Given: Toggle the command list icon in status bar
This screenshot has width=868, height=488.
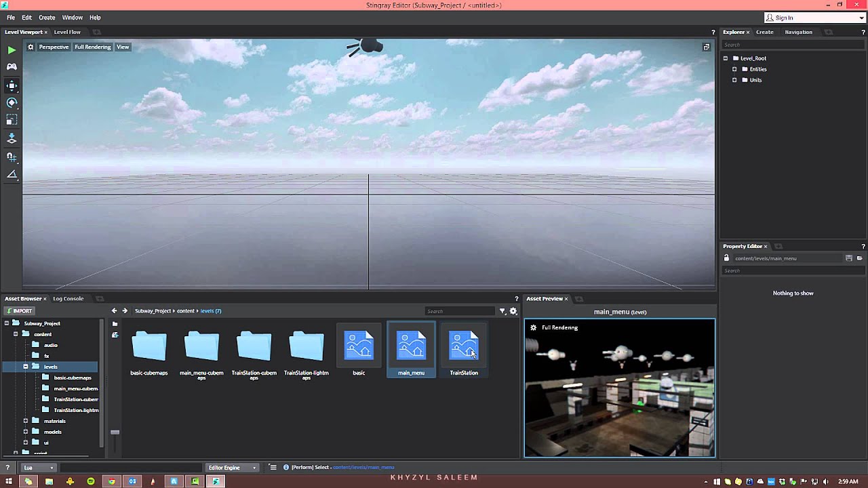Looking at the screenshot, I should [273, 467].
